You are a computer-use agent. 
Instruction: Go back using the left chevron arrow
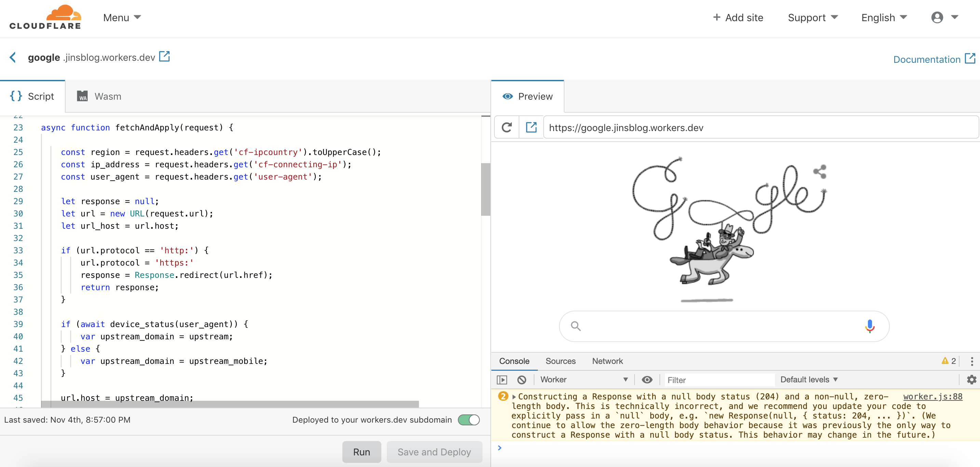click(13, 57)
